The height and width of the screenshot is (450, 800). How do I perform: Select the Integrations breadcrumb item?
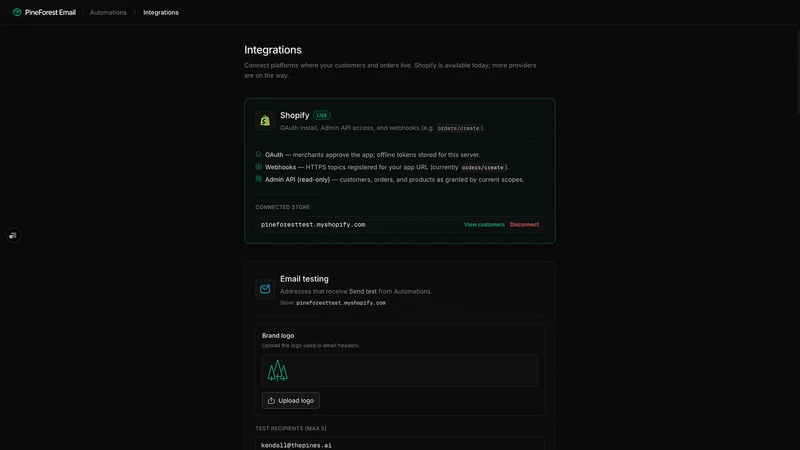pos(161,12)
